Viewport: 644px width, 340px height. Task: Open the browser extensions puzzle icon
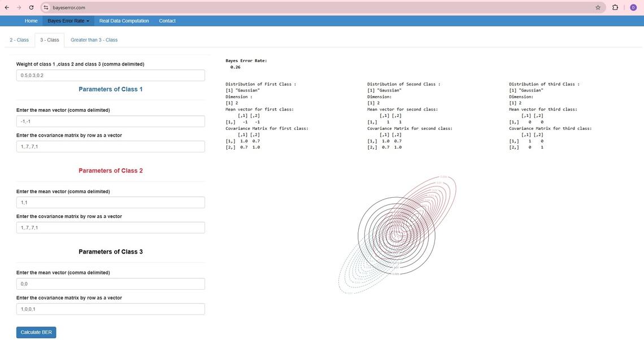615,7
